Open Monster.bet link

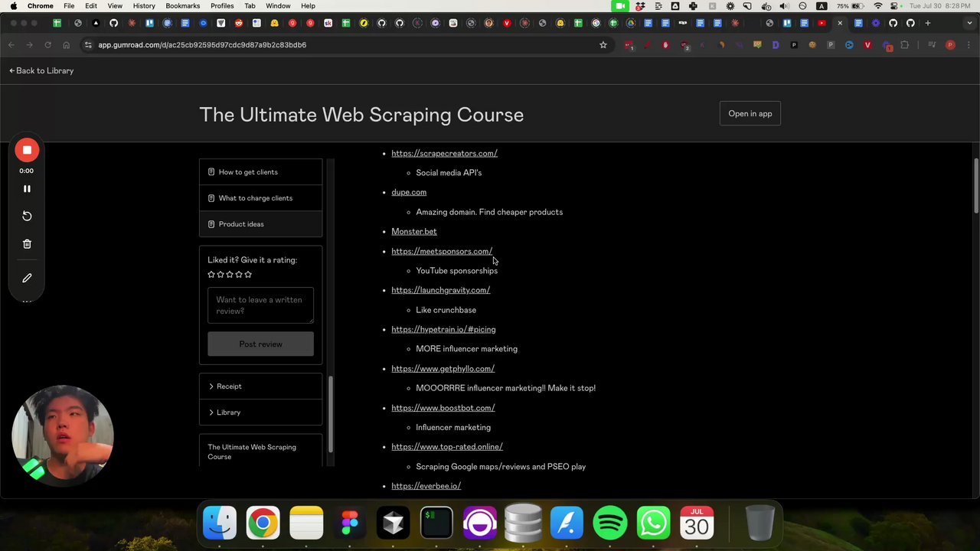point(414,231)
